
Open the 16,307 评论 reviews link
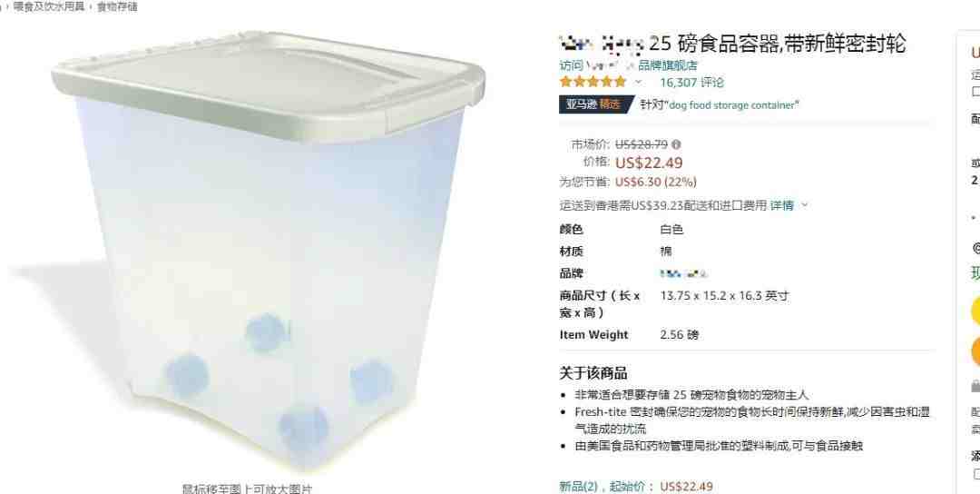pos(691,83)
